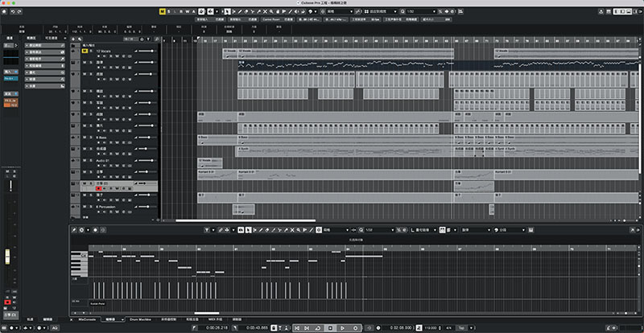Redo the last action
Viewport: 644px width, 333px height.
click(19, 11)
